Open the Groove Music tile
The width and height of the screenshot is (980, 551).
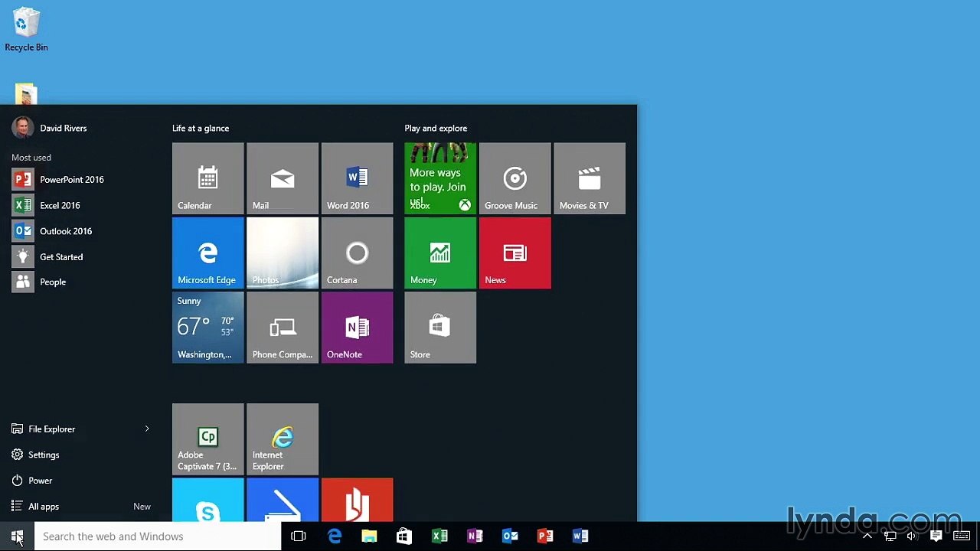(x=515, y=178)
